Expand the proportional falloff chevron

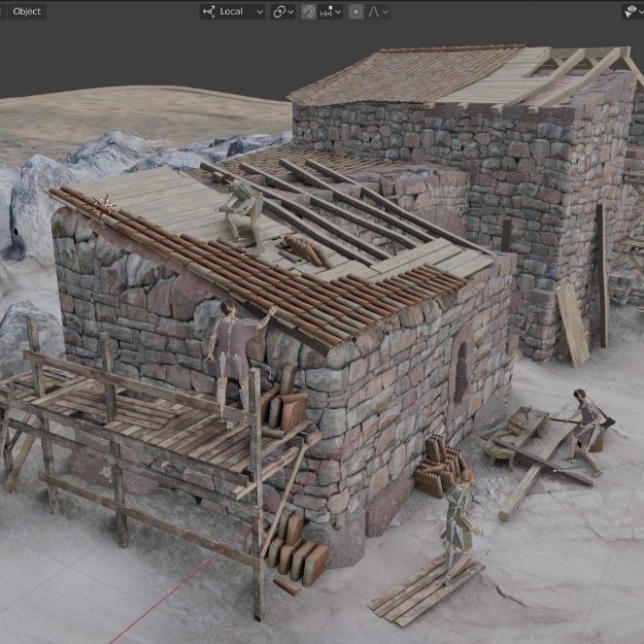point(386,12)
